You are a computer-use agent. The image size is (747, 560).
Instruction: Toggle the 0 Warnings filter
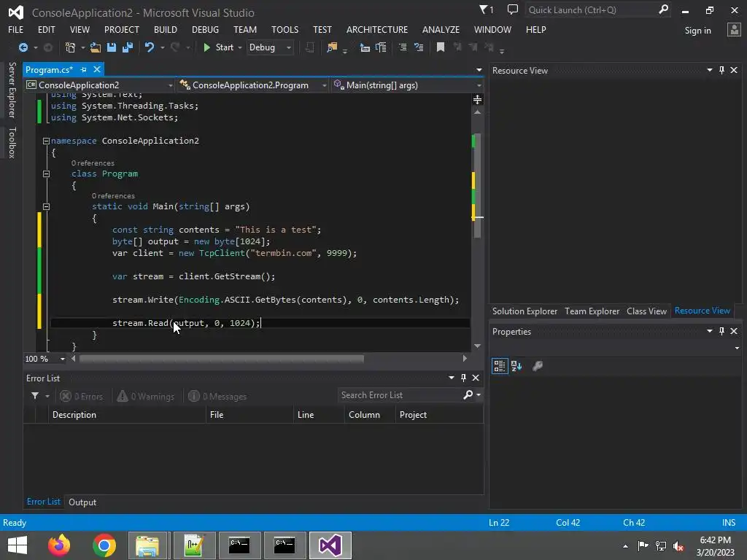click(146, 396)
